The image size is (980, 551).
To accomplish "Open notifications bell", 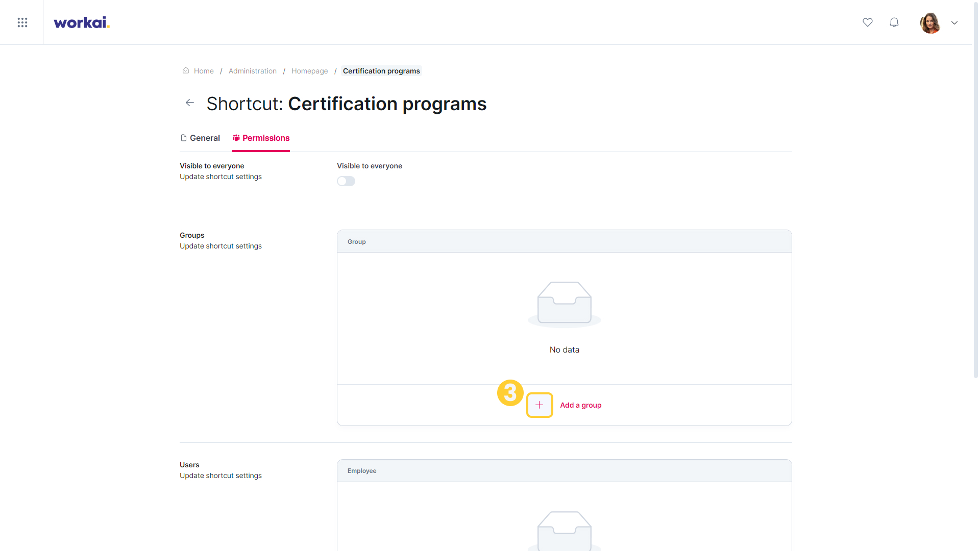I will coord(894,22).
